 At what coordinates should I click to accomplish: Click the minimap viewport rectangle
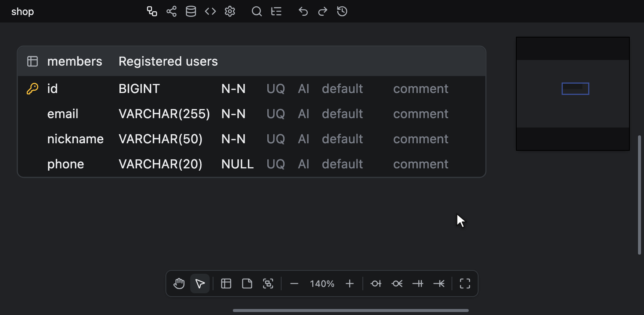tap(575, 89)
